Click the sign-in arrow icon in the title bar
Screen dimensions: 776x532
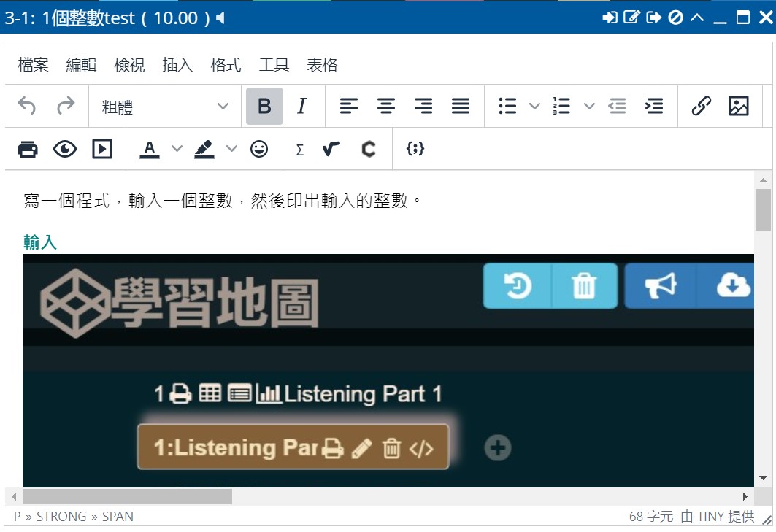pos(610,18)
